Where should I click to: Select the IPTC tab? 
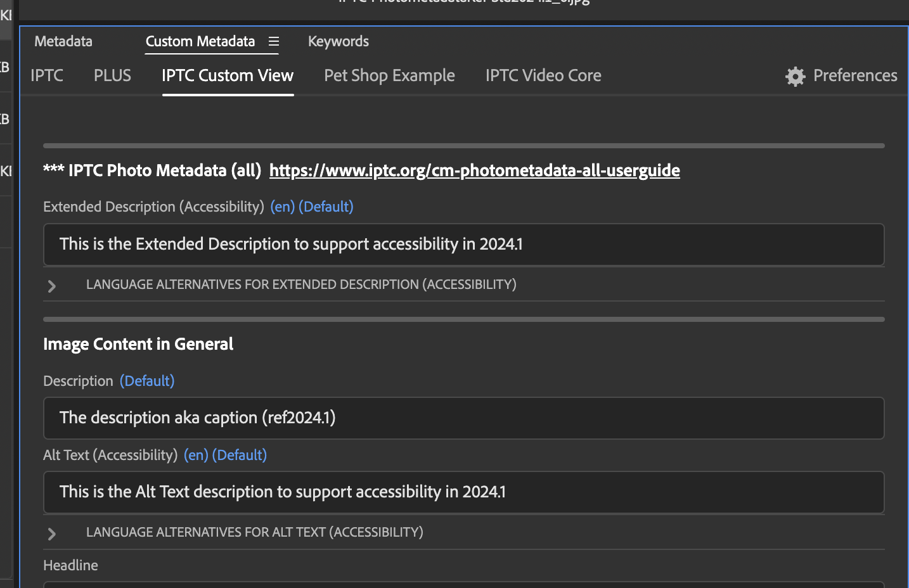[x=46, y=75]
